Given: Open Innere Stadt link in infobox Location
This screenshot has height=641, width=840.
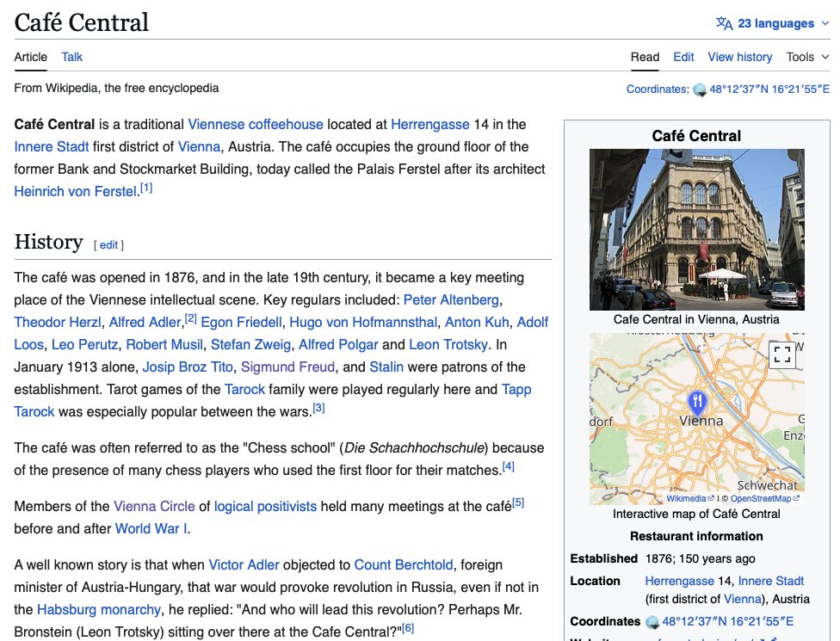Looking at the screenshot, I should [x=771, y=581].
